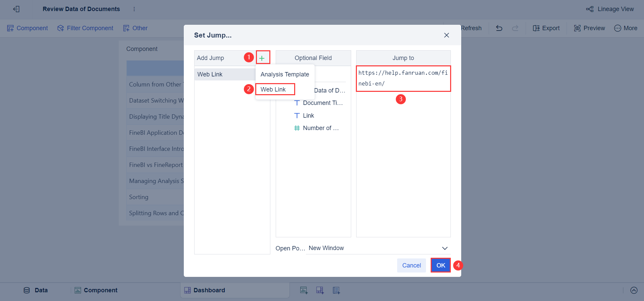Click the FineBI vs FineReport row

pos(155,165)
